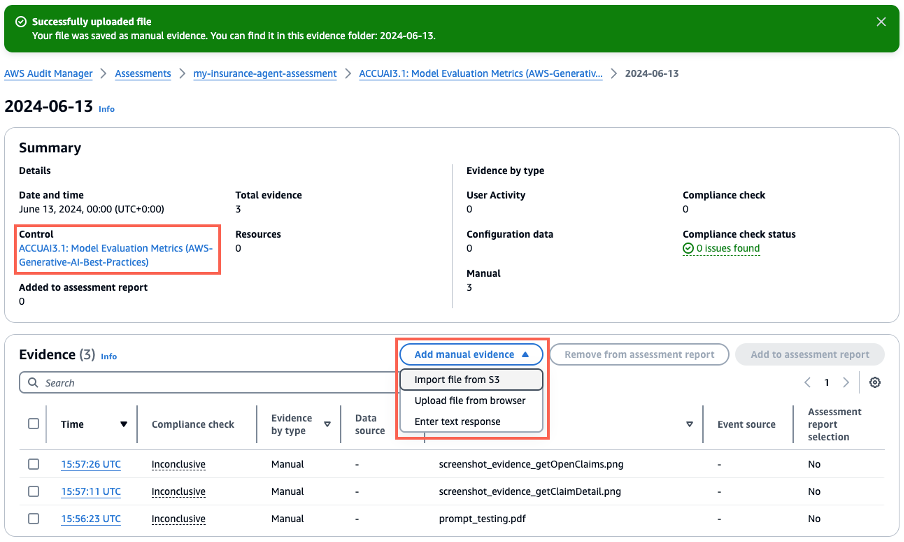Choose Import file from S3
The height and width of the screenshot is (542, 904).
(471, 379)
